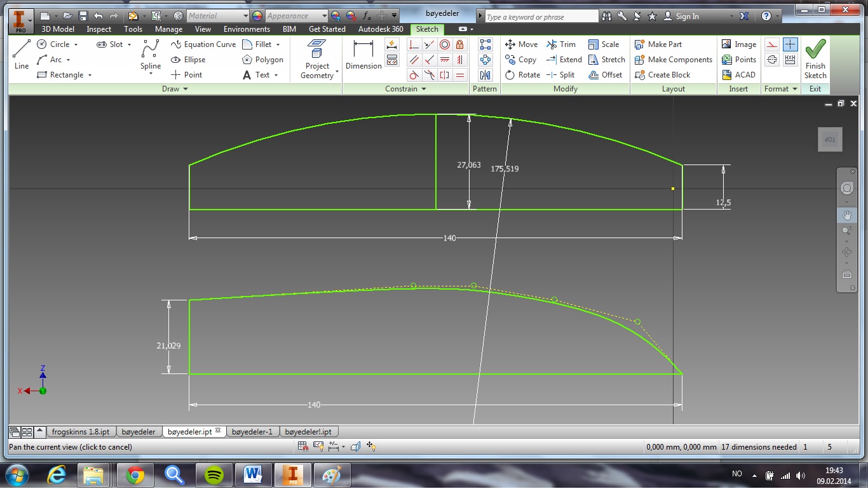Toggle Show Constraints in Constrain panel
Screen dimensions: 868x503
tap(392, 60)
